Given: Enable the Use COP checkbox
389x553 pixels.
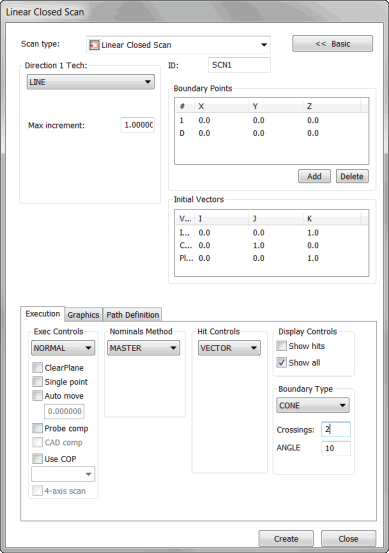Looking at the screenshot, I should pos(37,458).
